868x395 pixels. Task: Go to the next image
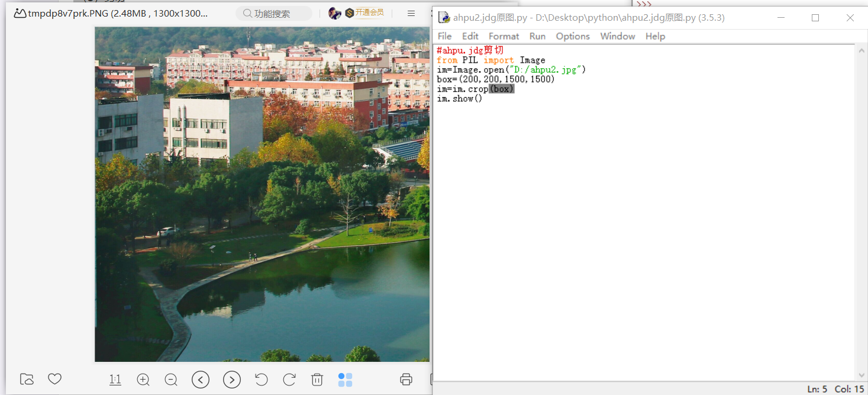click(232, 380)
